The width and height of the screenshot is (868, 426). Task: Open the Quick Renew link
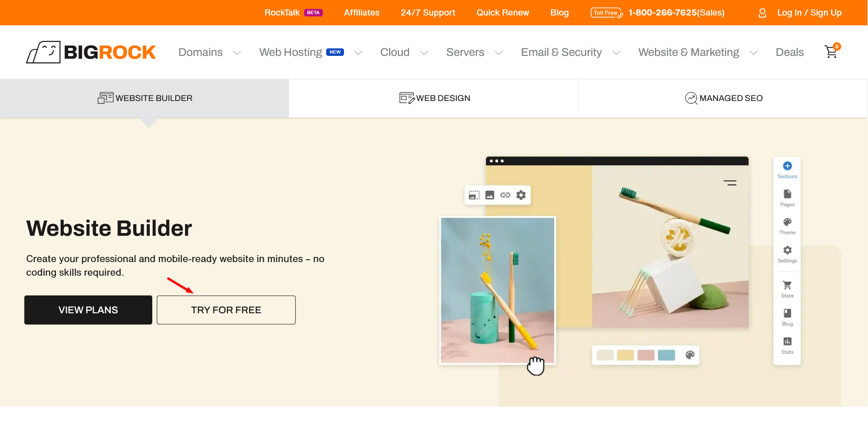tap(503, 13)
